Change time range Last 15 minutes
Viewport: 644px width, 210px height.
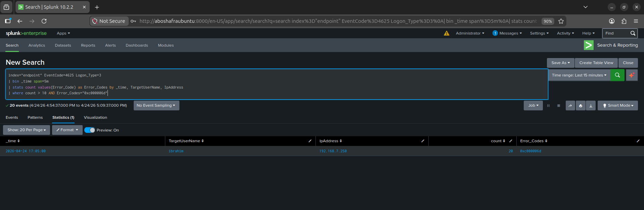click(579, 75)
